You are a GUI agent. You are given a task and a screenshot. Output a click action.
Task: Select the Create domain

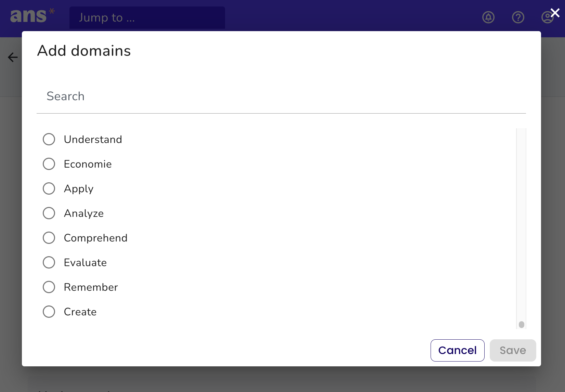(x=49, y=312)
